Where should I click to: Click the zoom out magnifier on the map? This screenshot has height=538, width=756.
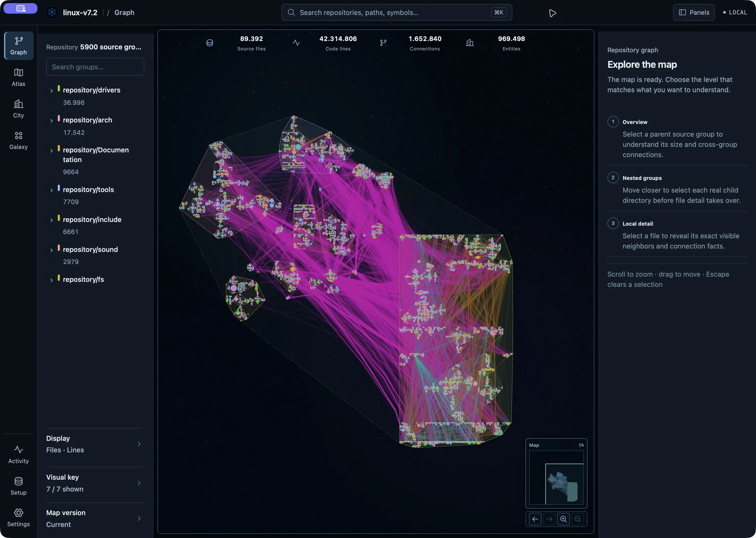click(577, 519)
